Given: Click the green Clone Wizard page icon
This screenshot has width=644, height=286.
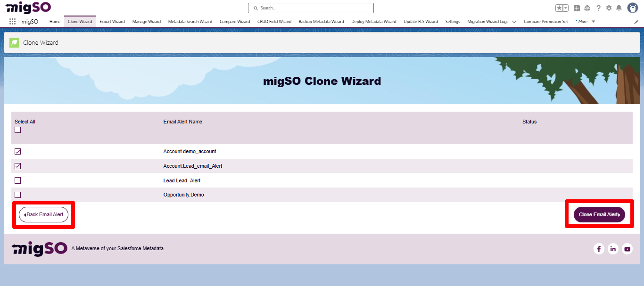Looking at the screenshot, I should pyautogui.click(x=15, y=42).
